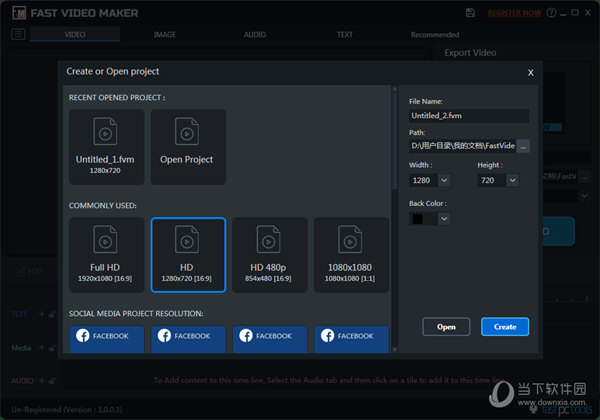Open the hamburger menu icon
600x420 pixels.
(x=18, y=34)
